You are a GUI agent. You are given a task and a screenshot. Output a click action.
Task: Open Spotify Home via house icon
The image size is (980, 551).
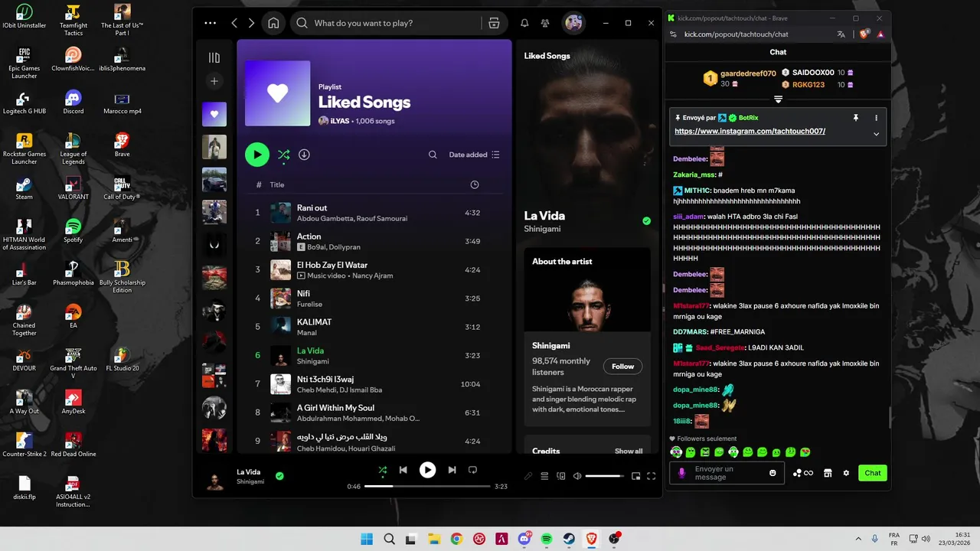coord(273,23)
